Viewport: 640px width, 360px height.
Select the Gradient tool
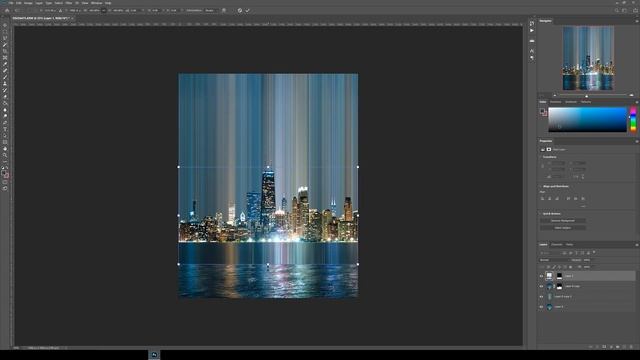pyautogui.click(x=5, y=103)
